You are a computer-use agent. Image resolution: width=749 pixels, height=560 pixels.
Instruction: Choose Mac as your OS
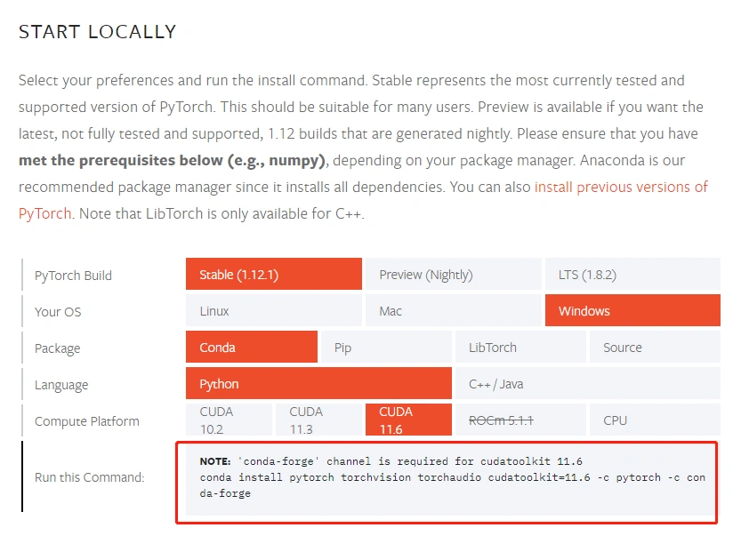coord(454,310)
